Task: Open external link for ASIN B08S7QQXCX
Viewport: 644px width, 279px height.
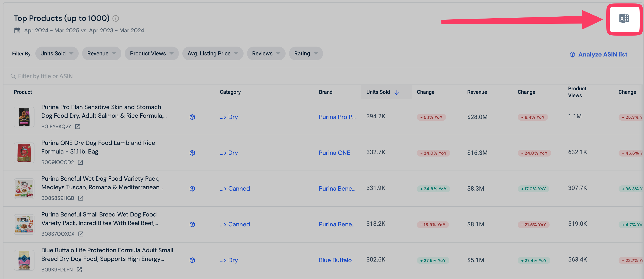Action: [x=81, y=234]
